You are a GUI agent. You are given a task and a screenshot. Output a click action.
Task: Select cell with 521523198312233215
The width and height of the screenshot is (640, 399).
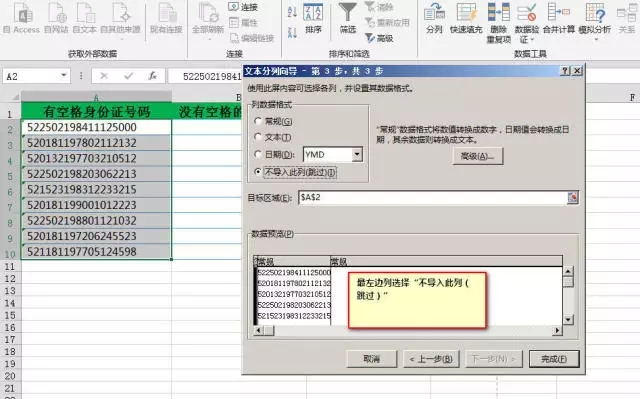96,189
